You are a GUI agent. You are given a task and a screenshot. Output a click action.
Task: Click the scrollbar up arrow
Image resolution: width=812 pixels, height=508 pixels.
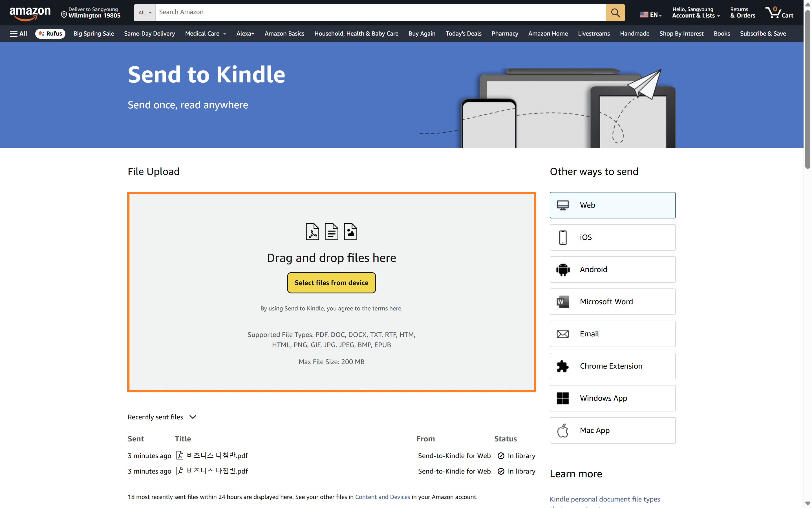click(x=808, y=4)
